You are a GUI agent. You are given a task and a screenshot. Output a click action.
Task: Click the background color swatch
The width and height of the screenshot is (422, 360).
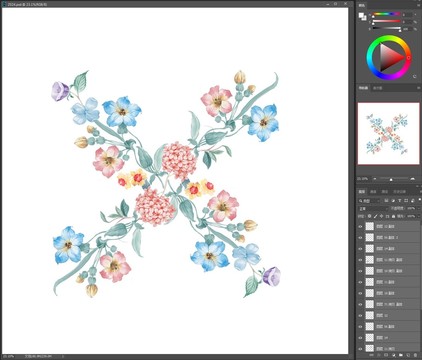(x=364, y=18)
